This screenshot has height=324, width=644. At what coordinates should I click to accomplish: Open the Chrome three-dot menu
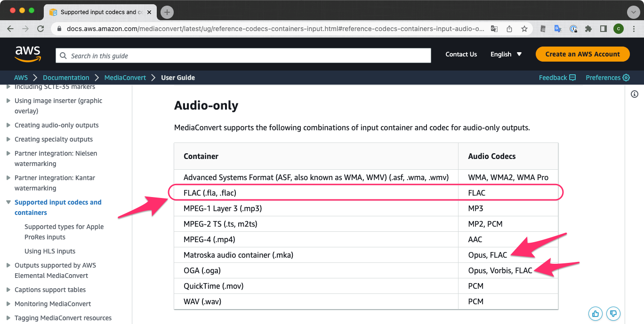(x=633, y=29)
